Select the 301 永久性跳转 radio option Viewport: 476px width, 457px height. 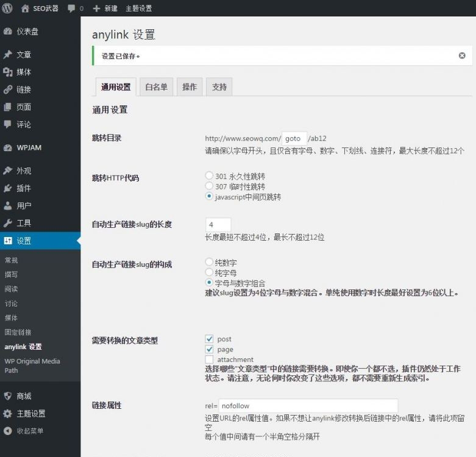[x=210, y=176]
